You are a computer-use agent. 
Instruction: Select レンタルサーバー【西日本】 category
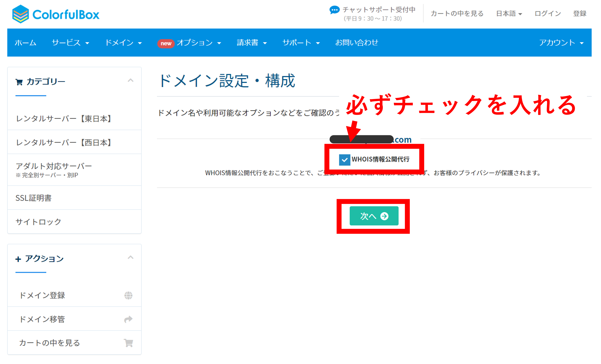point(74,142)
